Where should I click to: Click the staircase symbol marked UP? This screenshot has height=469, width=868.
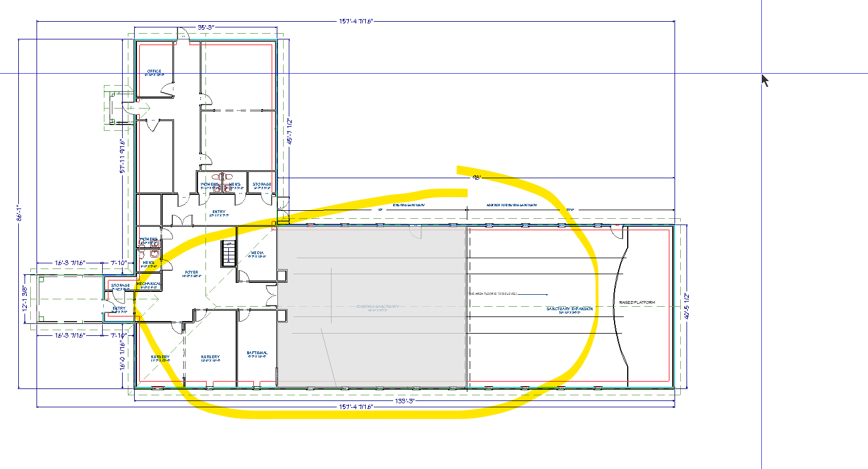point(228,253)
